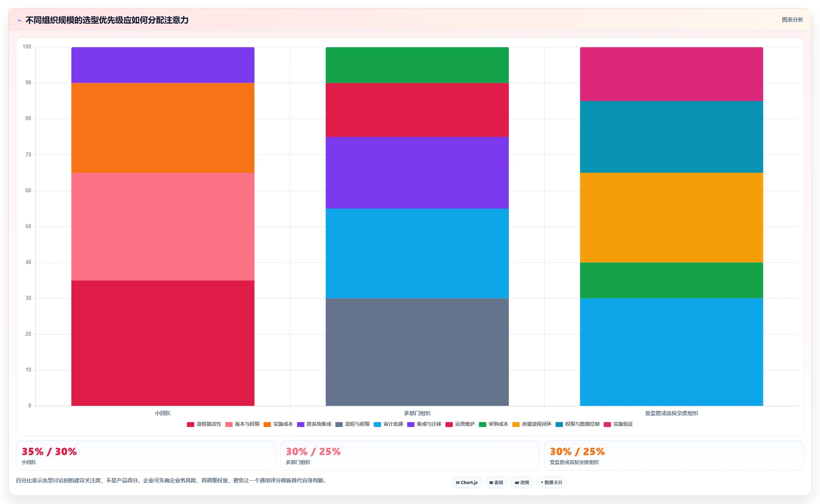
Task: Click the chart title about 选型优先级
Action: 107,20
